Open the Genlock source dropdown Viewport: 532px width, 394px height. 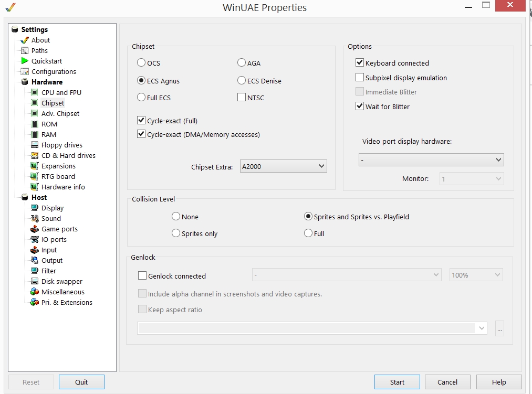click(347, 275)
